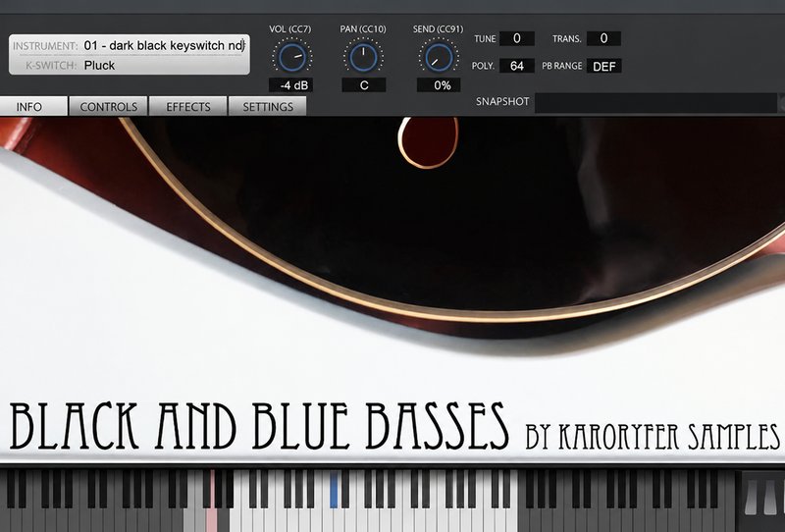Click the TUNE label
Screen dimensions: 785x532
tap(485, 39)
